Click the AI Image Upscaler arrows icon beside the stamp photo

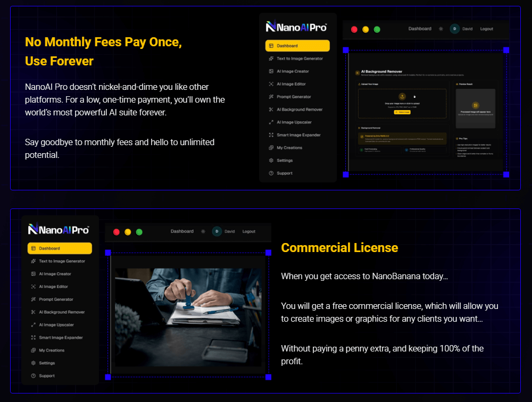point(33,325)
